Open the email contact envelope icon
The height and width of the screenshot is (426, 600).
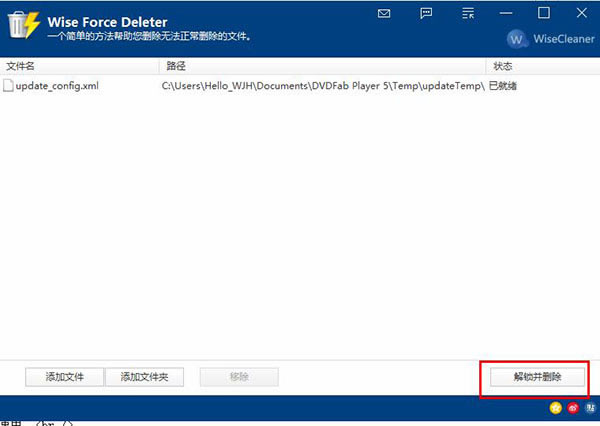(384, 14)
